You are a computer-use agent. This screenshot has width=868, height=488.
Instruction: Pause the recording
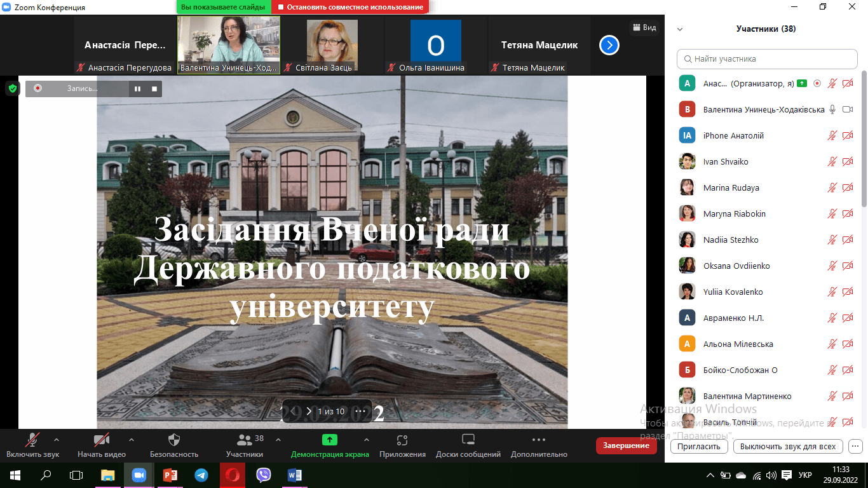click(137, 89)
